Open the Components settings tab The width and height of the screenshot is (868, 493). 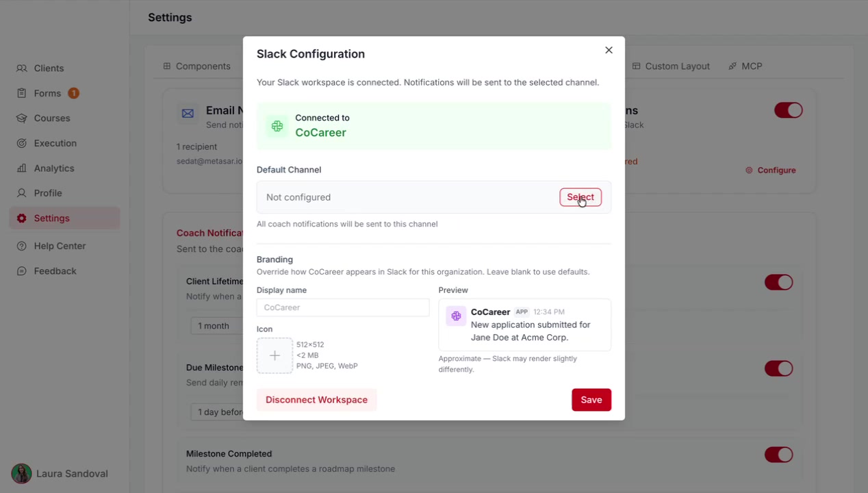(196, 66)
